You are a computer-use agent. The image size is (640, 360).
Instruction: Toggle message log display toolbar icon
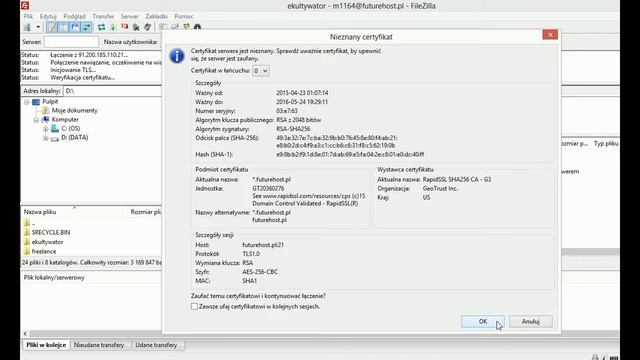pos(52,27)
